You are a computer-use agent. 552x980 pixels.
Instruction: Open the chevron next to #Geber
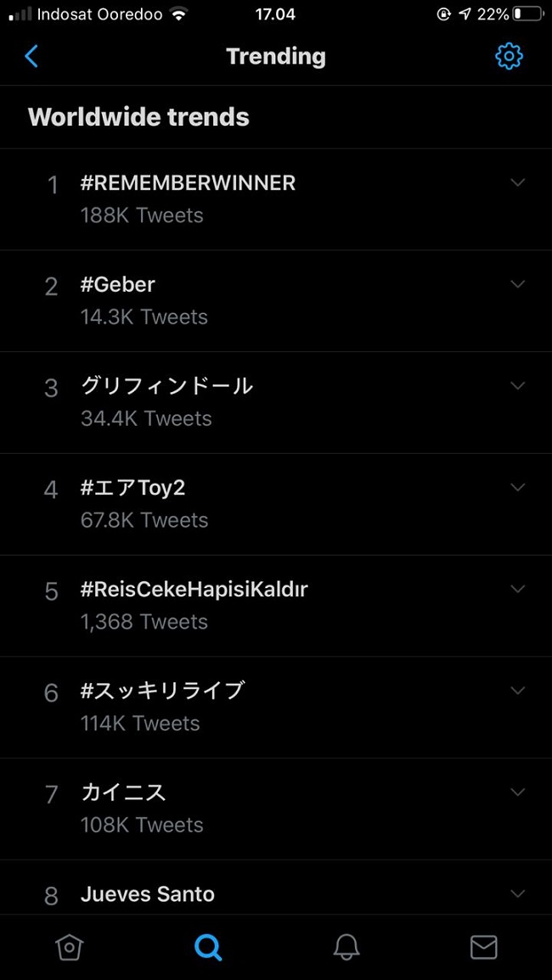pyautogui.click(x=518, y=283)
